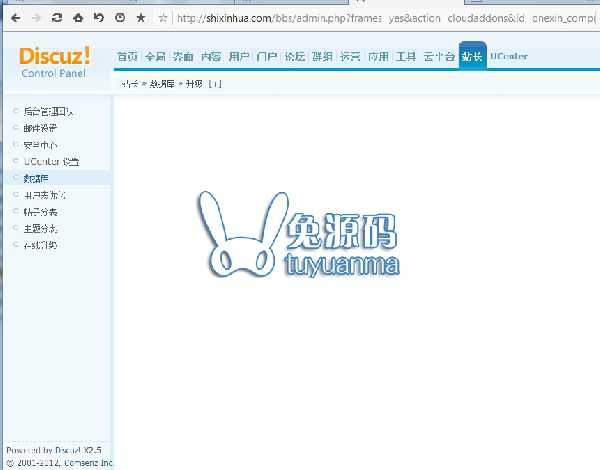Go to the 云平台 tab
Image resolution: width=600 pixels, height=470 pixels.
pos(439,57)
